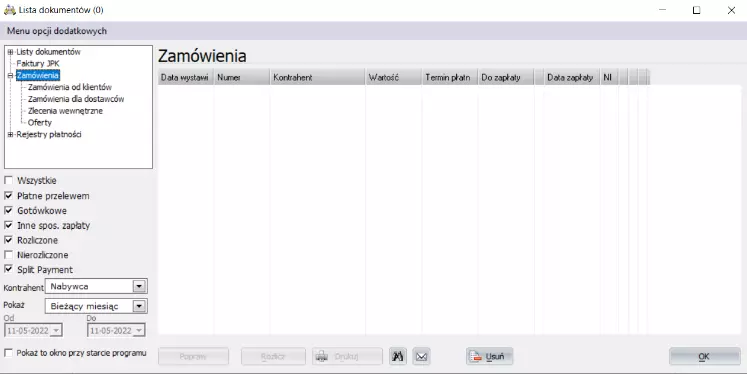
Task: Click the application icon in title bar
Action: (x=10, y=10)
